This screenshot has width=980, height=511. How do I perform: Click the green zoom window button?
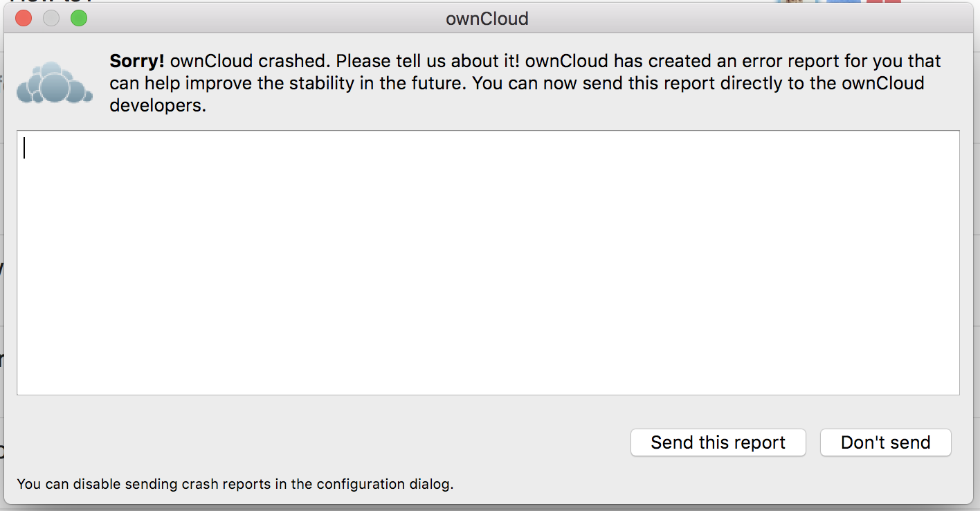(x=79, y=18)
